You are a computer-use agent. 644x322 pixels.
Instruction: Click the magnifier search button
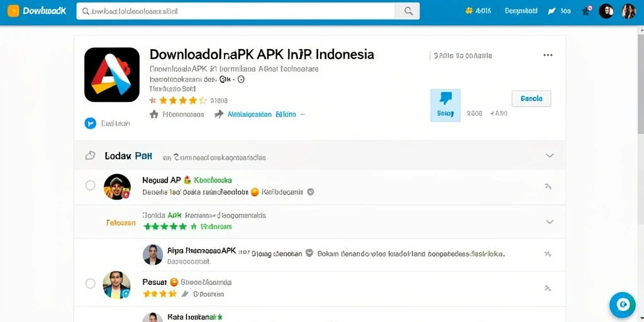408,11
